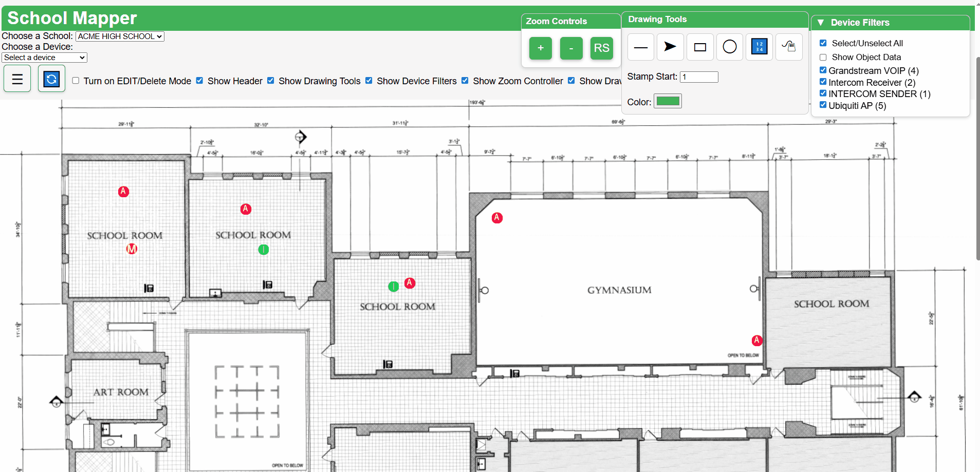Click the Stamp Start input field
Image resolution: width=980 pixels, height=472 pixels.
699,77
